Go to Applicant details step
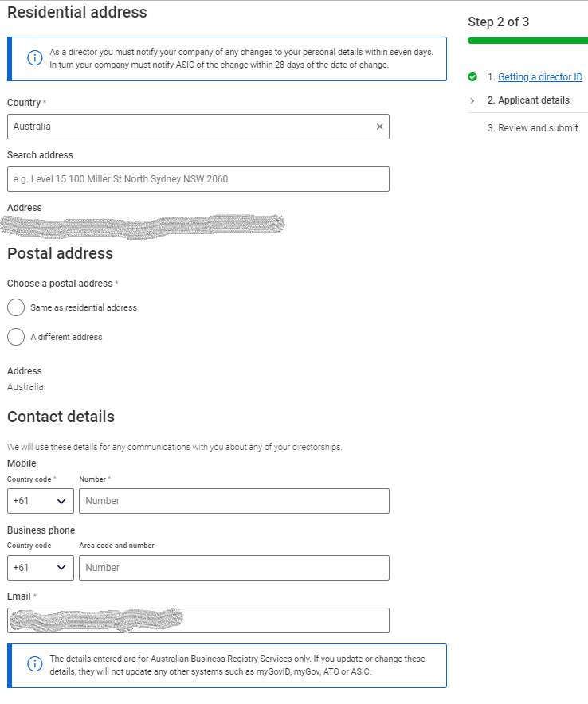 coord(534,100)
